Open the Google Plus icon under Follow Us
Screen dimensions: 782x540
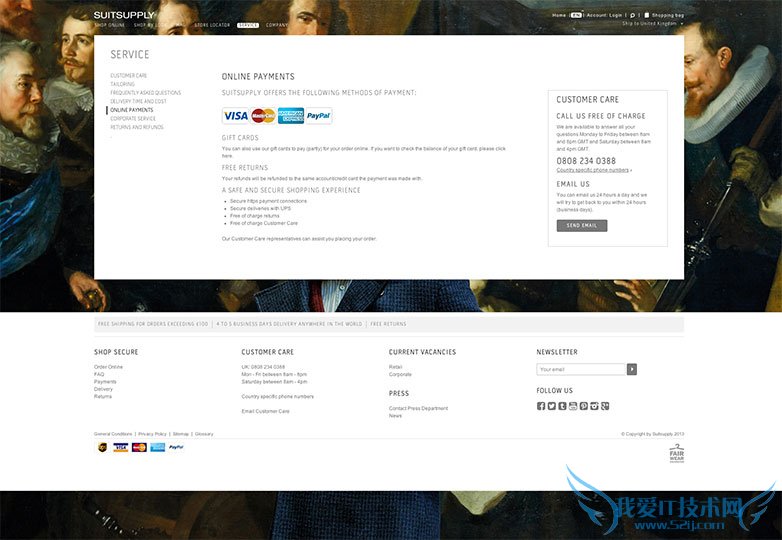pyautogui.click(x=605, y=406)
